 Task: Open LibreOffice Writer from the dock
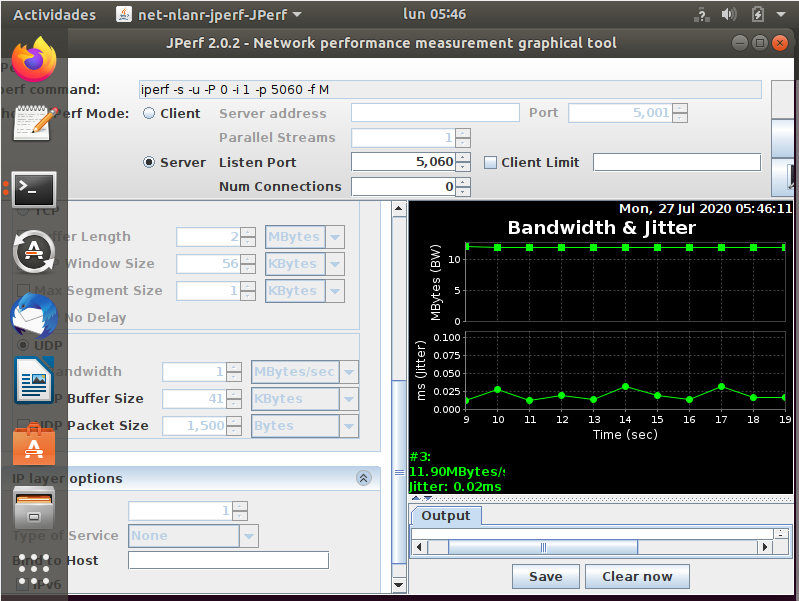click(x=34, y=380)
